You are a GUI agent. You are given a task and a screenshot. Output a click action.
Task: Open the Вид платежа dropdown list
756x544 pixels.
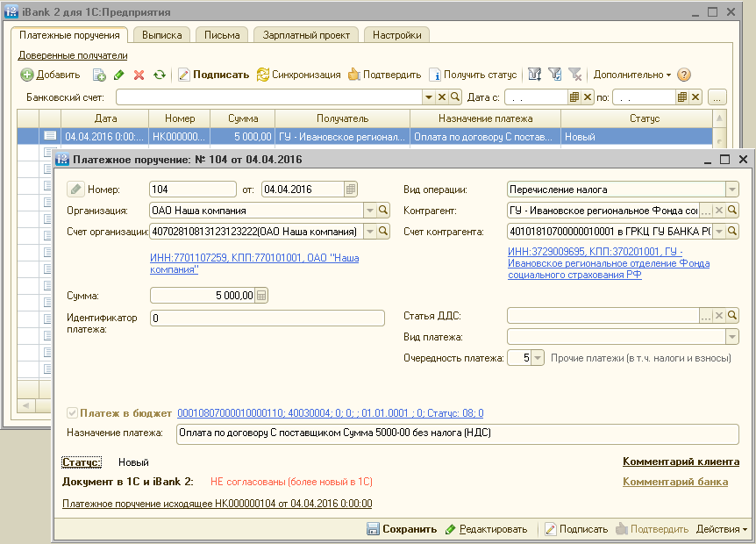coord(731,337)
